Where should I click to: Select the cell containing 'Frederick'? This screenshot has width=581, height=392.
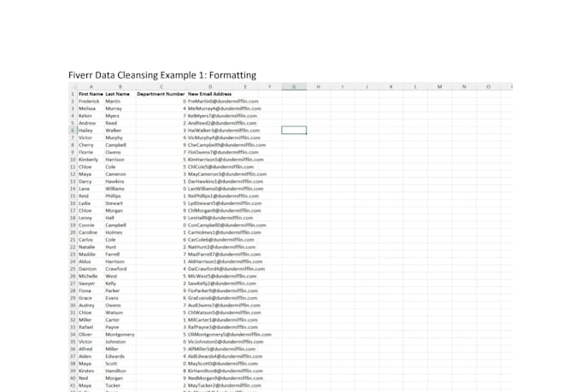[91, 101]
